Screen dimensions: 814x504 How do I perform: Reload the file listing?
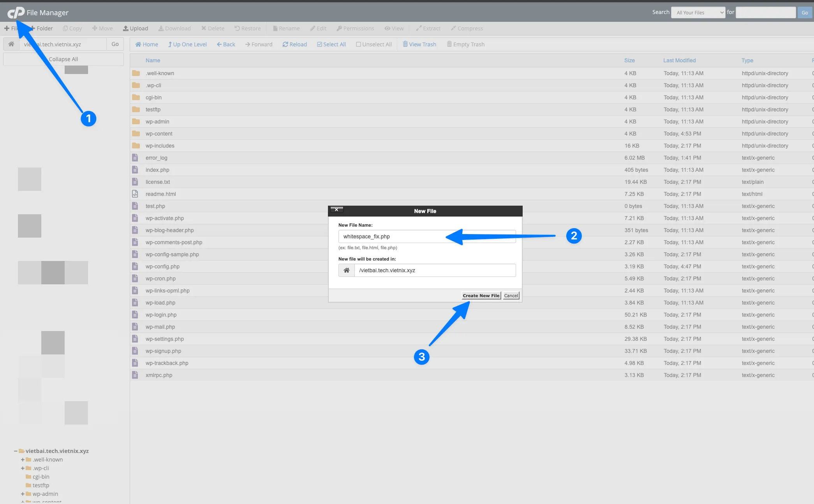(x=294, y=44)
